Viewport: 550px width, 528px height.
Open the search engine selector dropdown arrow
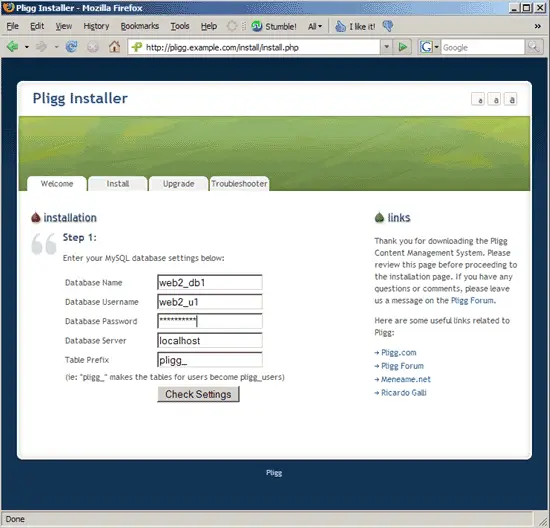437,47
